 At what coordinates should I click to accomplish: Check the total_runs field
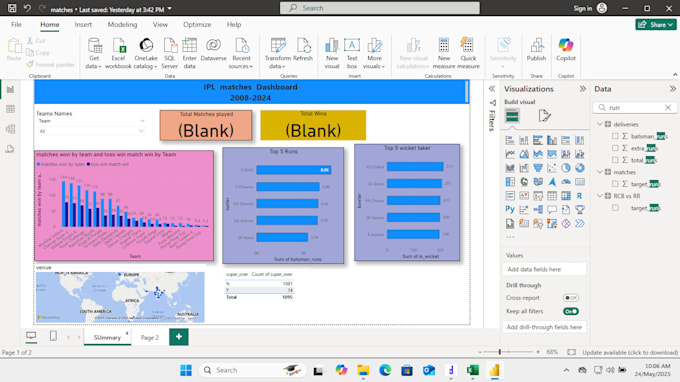point(615,160)
